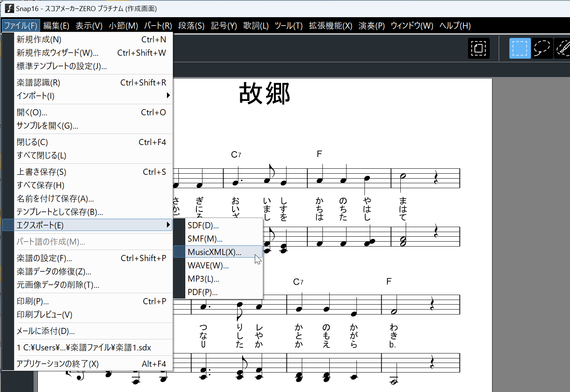Click the frame capture tool icon
Image resolution: width=570 pixels, height=392 pixels.
pyautogui.click(x=479, y=48)
